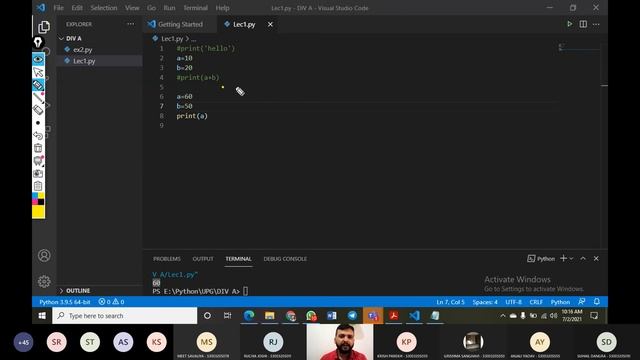Select Lec1.py in explorer tree

click(x=99, y=61)
